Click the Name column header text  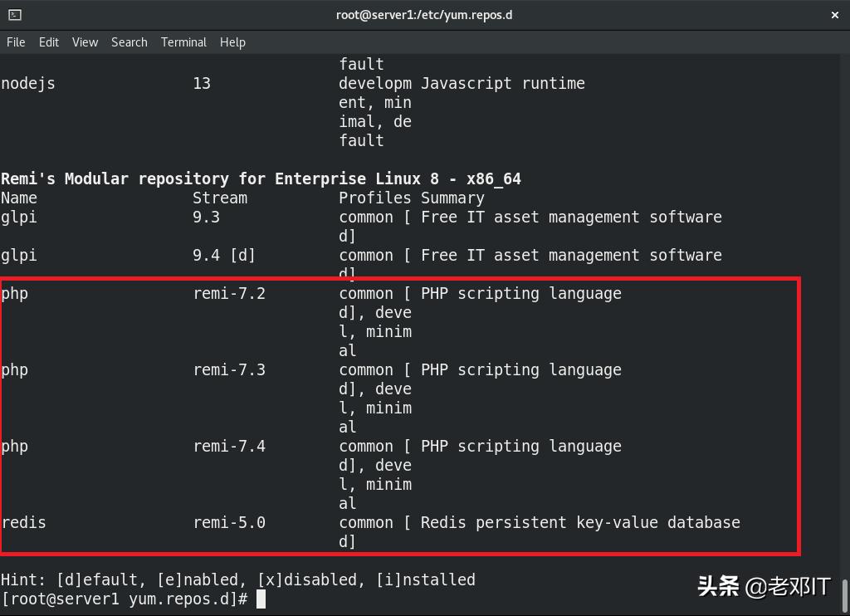tap(18, 198)
